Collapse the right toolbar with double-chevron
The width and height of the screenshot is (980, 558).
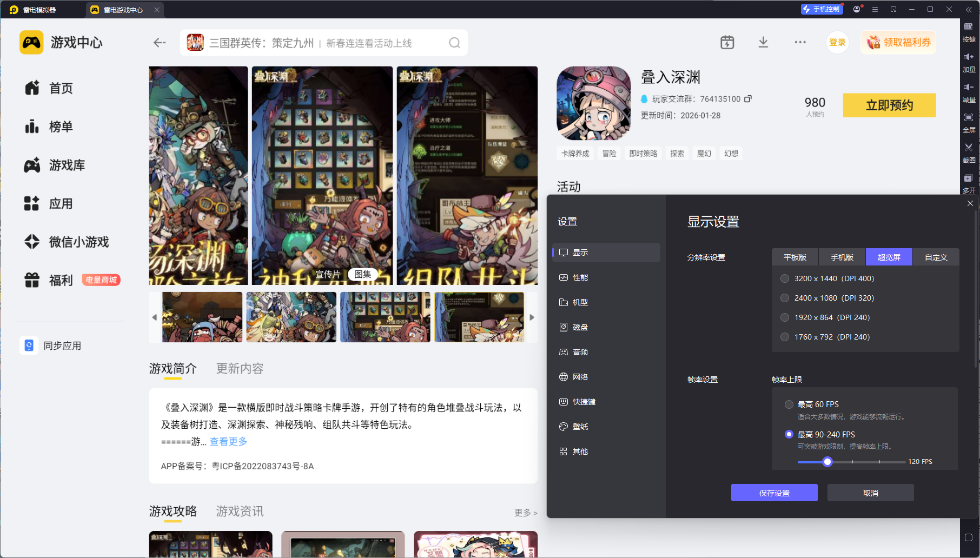pos(969,10)
